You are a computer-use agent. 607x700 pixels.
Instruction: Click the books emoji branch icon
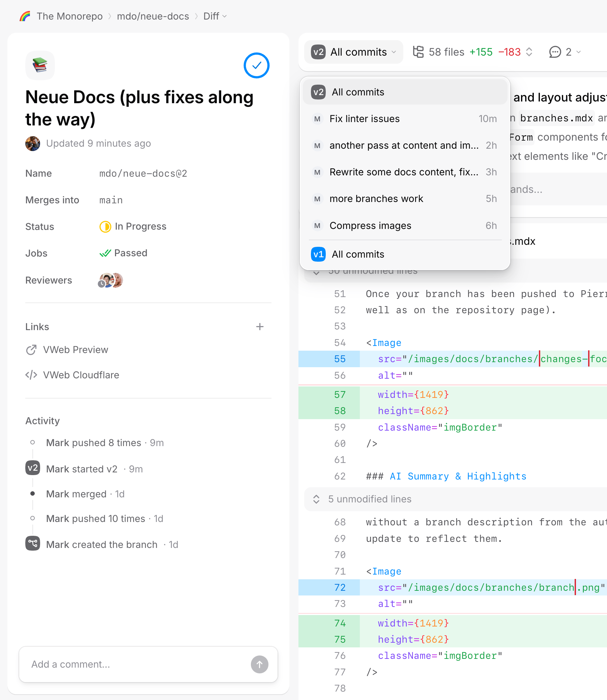[40, 65]
